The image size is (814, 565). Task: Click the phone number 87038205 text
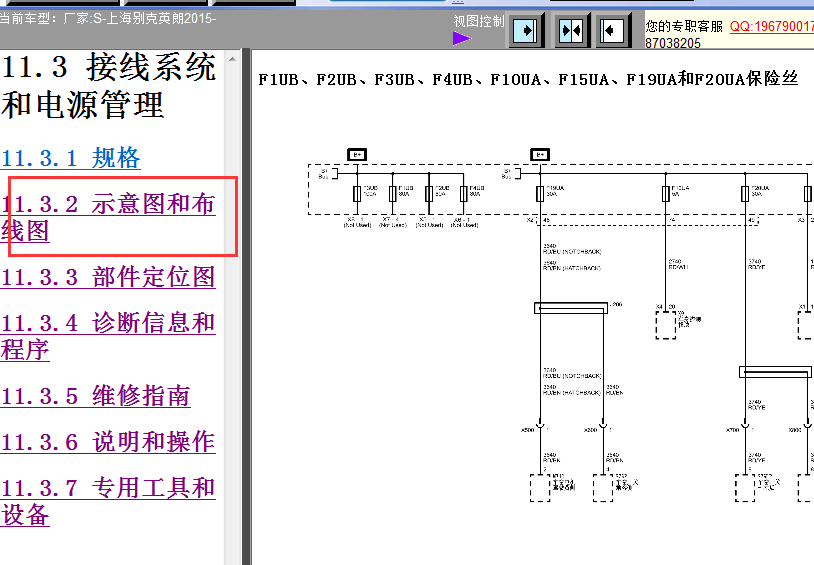click(673, 43)
